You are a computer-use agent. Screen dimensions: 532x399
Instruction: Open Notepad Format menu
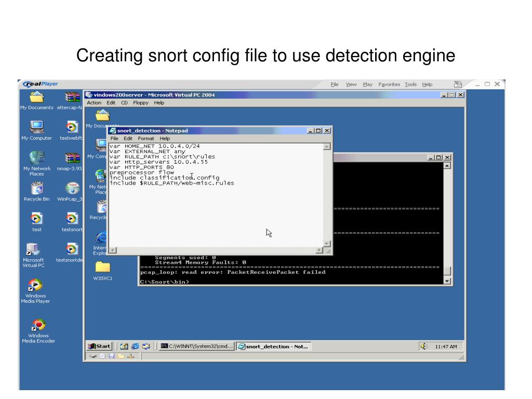146,138
